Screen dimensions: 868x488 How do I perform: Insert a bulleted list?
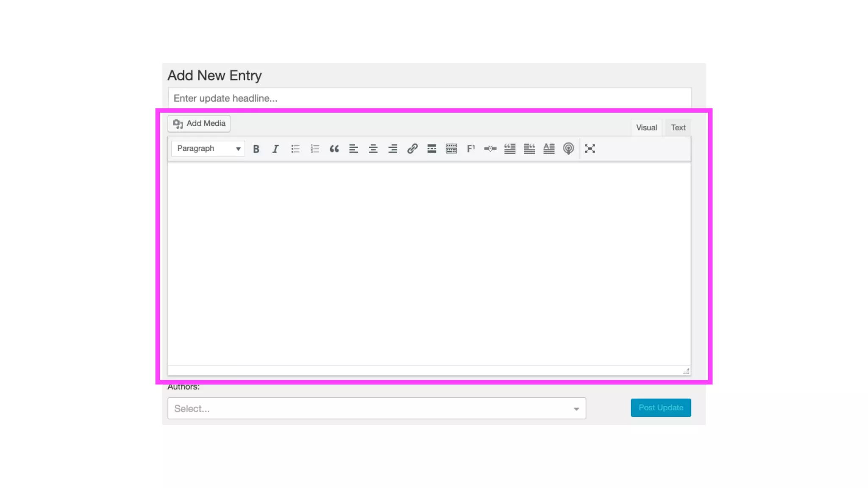pos(295,149)
